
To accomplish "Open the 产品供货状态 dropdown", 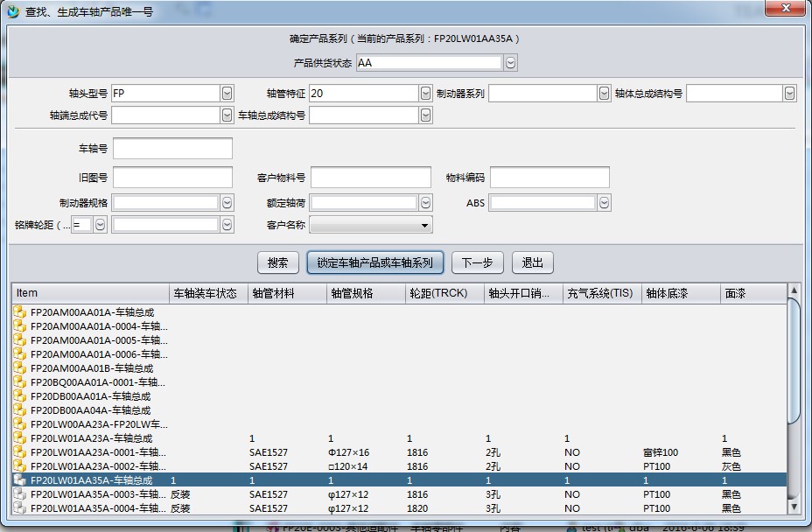I will (510, 63).
